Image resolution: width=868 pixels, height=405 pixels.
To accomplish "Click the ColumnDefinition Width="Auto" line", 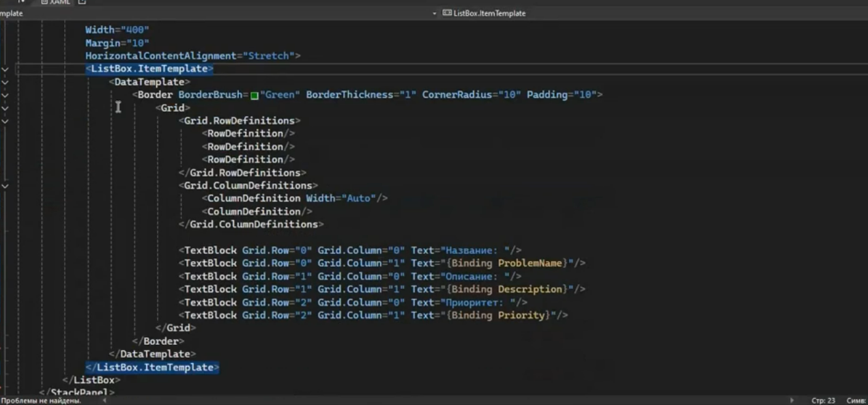I will point(294,199).
